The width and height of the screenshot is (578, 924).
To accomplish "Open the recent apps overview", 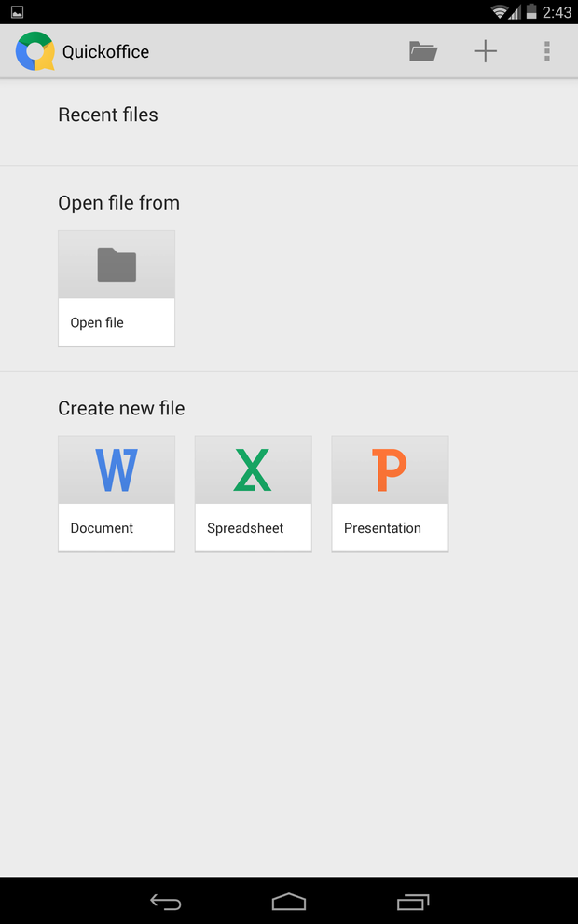I will pos(412,902).
